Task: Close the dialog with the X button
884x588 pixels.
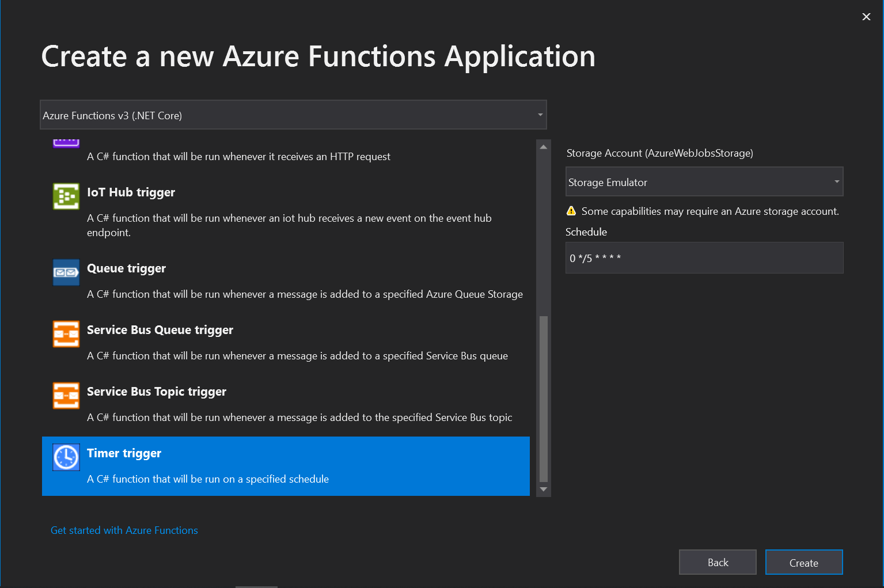Action: click(866, 17)
